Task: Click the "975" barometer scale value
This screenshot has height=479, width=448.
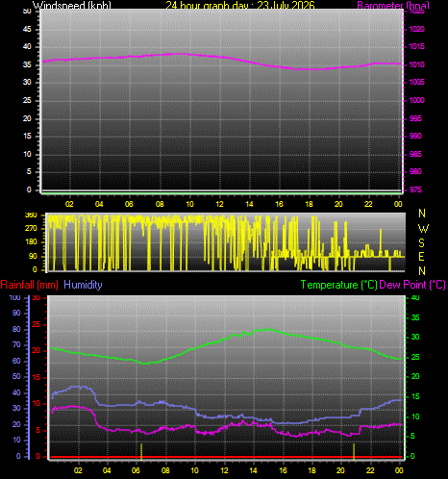Action: point(415,189)
